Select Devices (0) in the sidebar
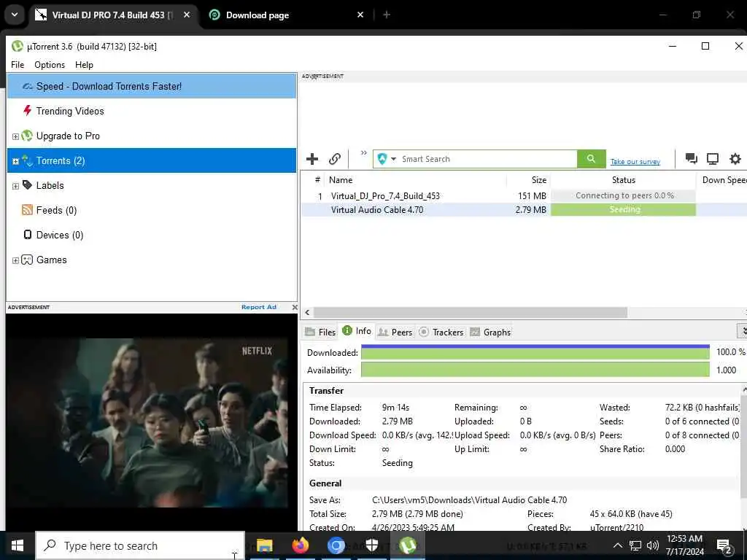 pyautogui.click(x=152, y=235)
